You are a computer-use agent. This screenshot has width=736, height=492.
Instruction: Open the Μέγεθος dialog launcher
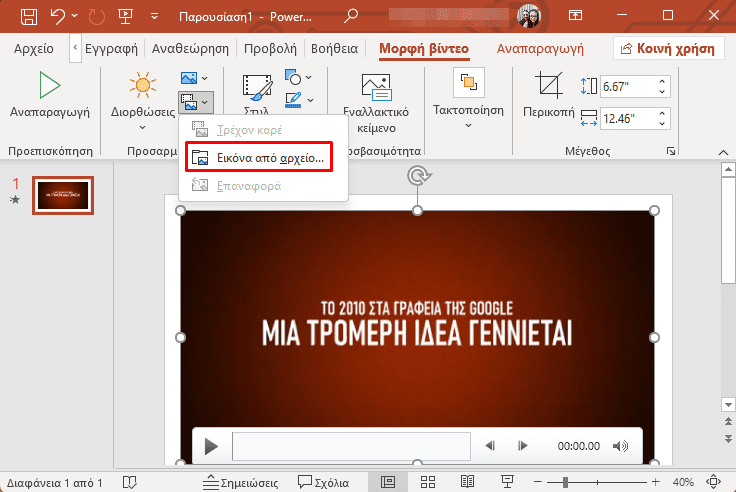(671, 151)
